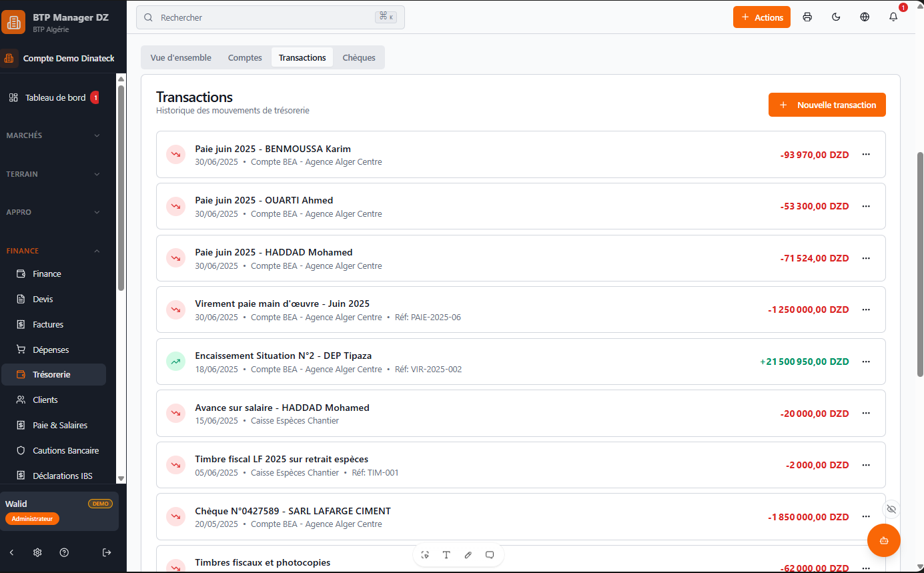The height and width of the screenshot is (573, 924).
Task: Open options menu for Virement paie main d'œuvre
Action: pos(866,310)
